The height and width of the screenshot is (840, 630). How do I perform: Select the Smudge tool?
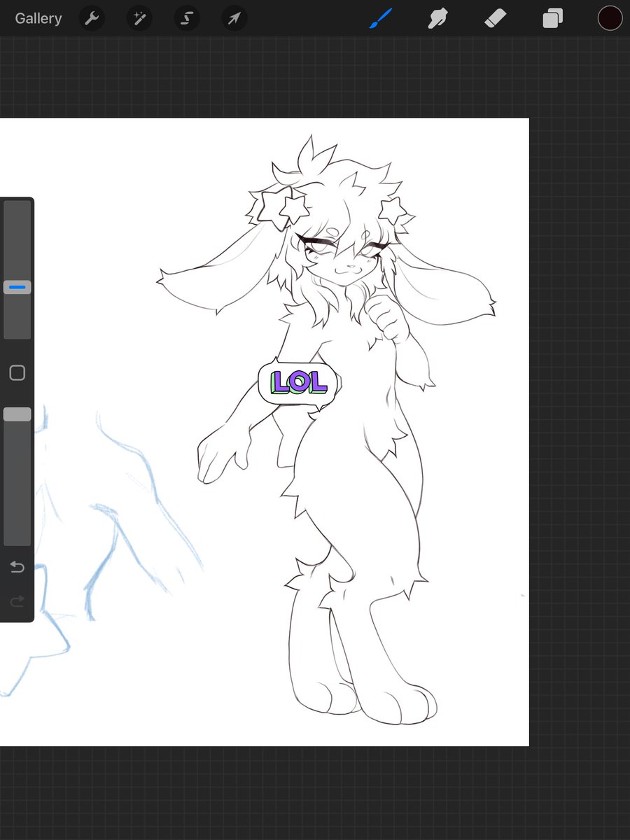coord(437,18)
